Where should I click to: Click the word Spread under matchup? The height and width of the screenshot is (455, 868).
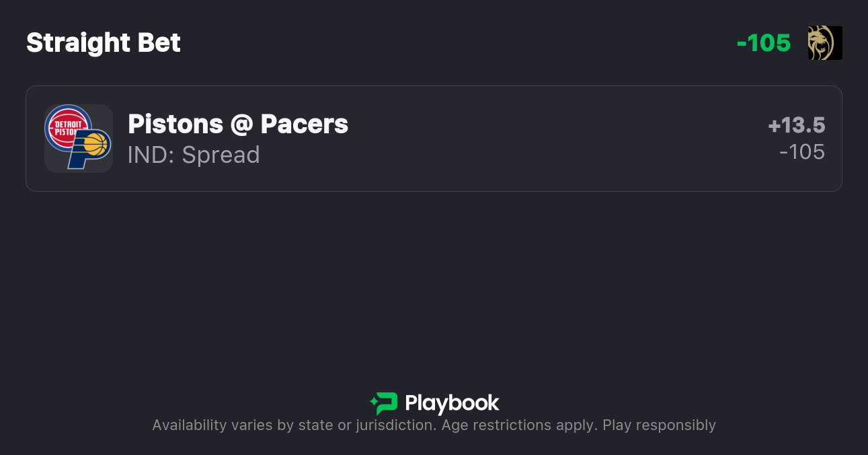click(x=221, y=155)
